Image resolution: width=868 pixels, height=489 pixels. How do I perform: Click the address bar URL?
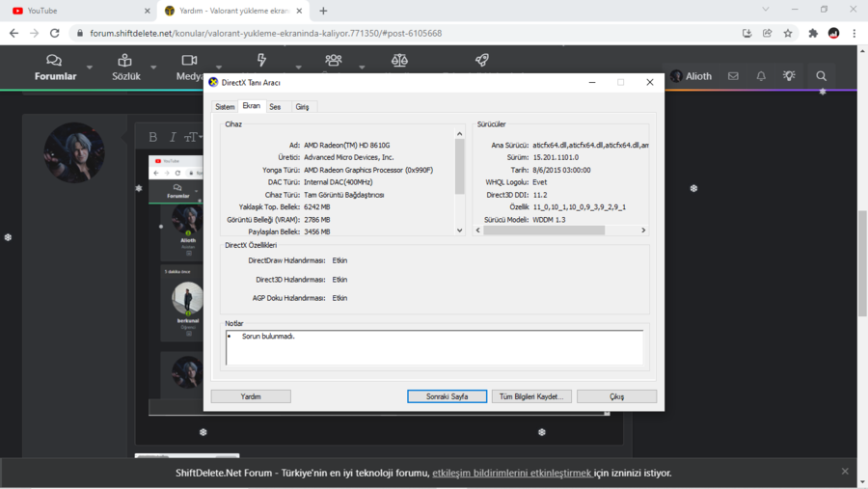click(x=266, y=33)
